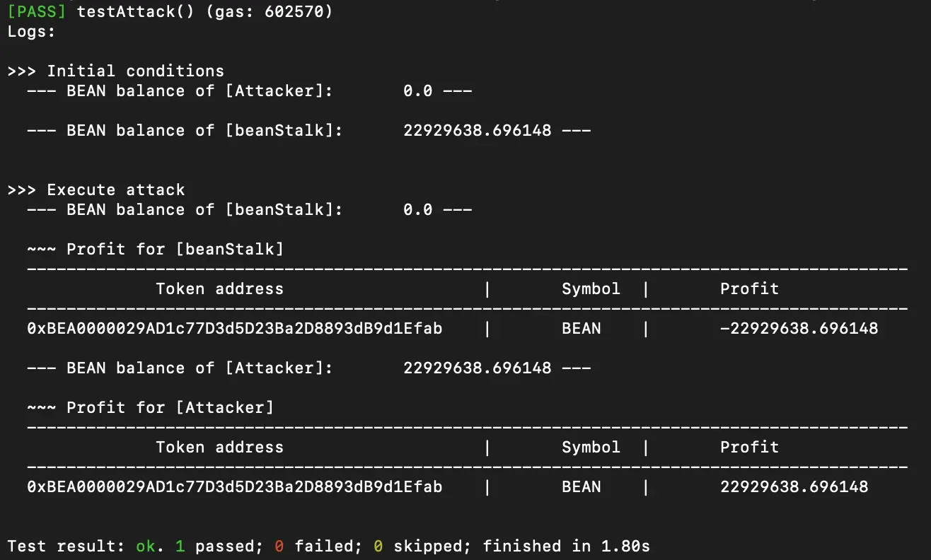This screenshot has height=560, width=931.
Task: Click the Execute attack heading
Action: (x=115, y=190)
